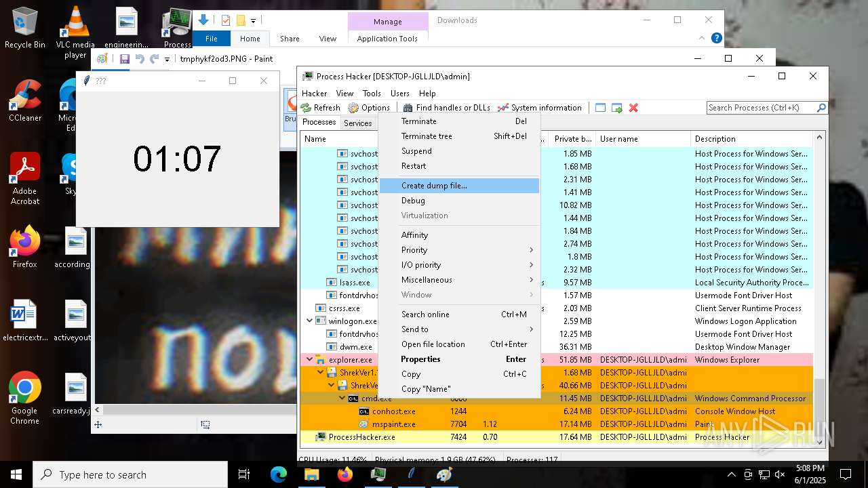Click Undo icon in Paint quick access toolbar
Image resolution: width=868 pixels, height=488 pixels.
[140, 59]
